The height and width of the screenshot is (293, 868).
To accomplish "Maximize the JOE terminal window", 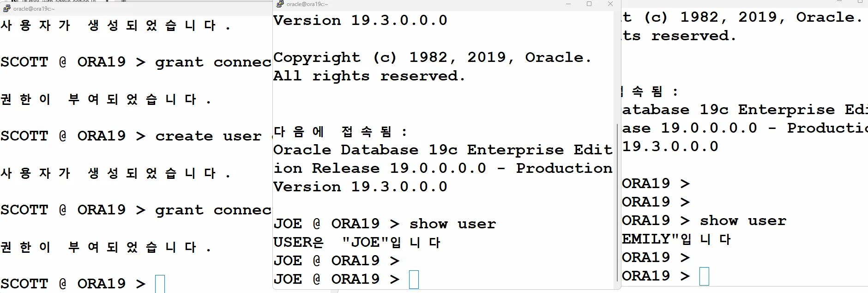I will 589,4.
